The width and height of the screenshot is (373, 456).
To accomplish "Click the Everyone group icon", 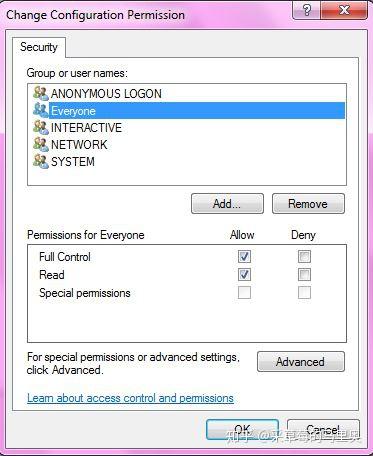I will click(41, 110).
